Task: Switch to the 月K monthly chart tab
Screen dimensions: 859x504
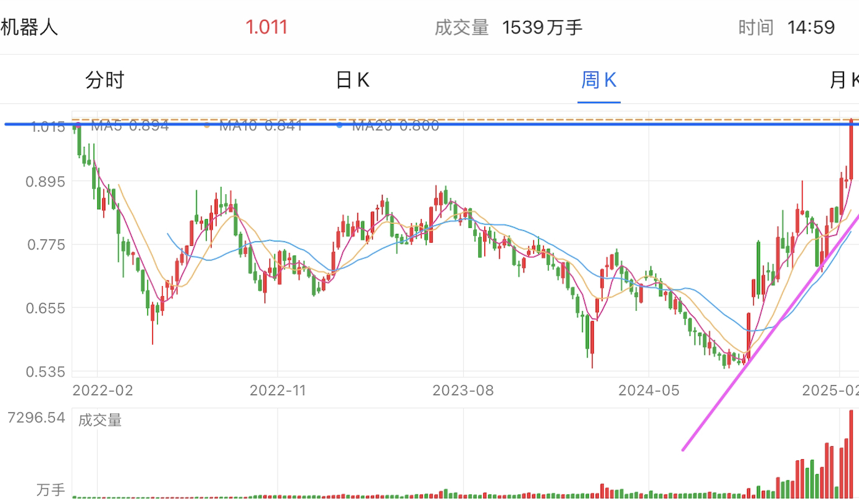Action: (x=844, y=80)
